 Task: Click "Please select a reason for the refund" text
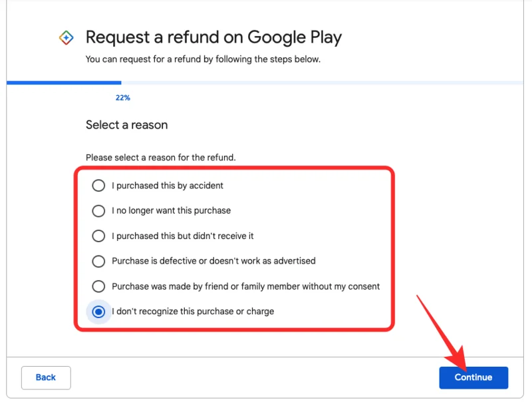pyautogui.click(x=160, y=158)
